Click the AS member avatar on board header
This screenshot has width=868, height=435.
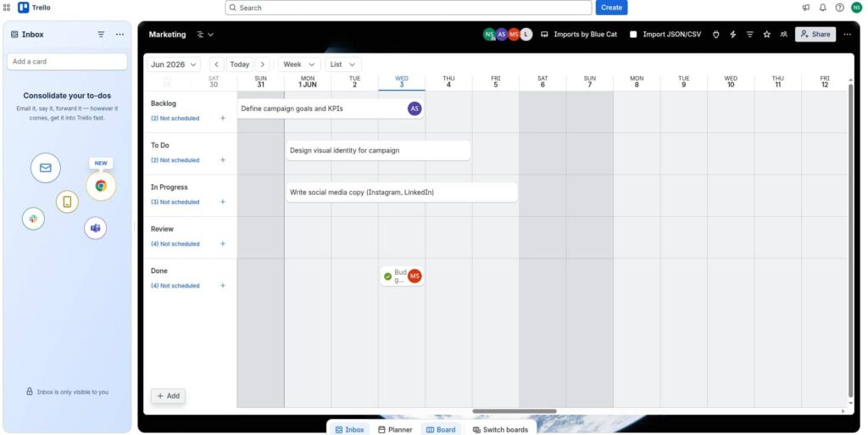(502, 34)
